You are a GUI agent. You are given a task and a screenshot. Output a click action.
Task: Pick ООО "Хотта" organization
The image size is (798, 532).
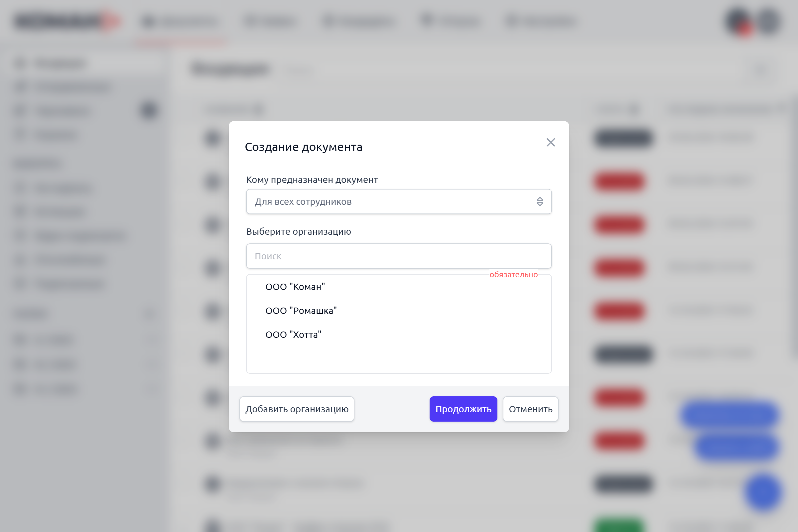coord(293,334)
